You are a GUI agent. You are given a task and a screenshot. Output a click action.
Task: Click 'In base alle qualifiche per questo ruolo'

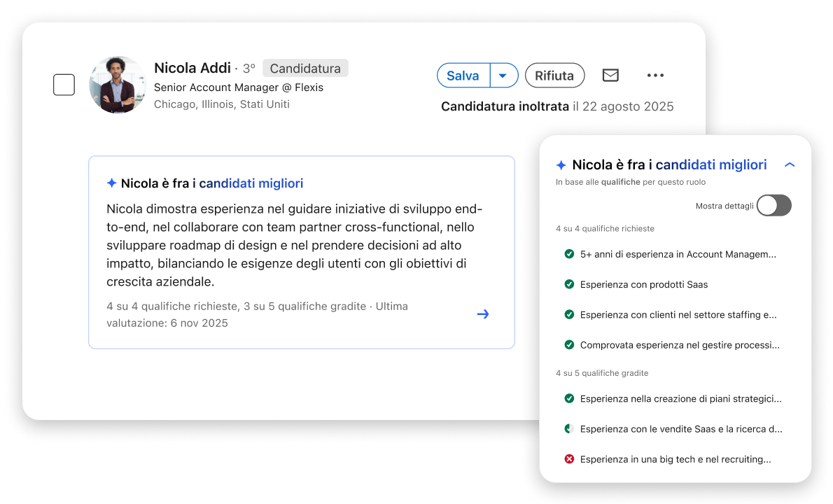[x=631, y=181]
